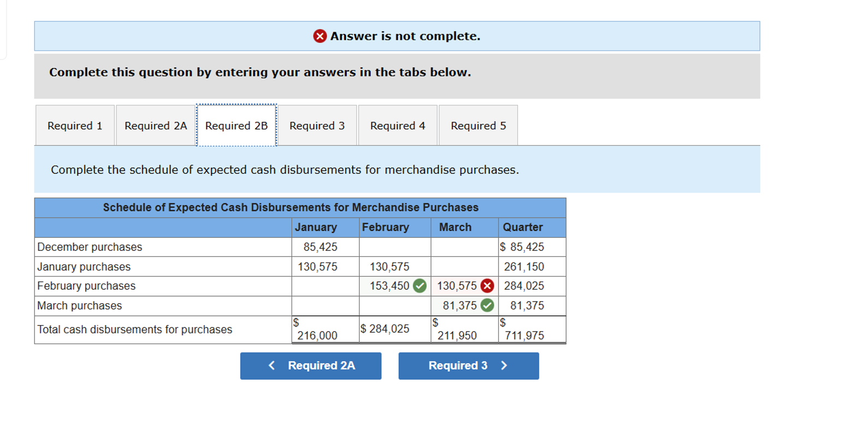This screenshot has width=868, height=426.
Task: Click February purchases Quarter total 284,025
Action: [532, 286]
